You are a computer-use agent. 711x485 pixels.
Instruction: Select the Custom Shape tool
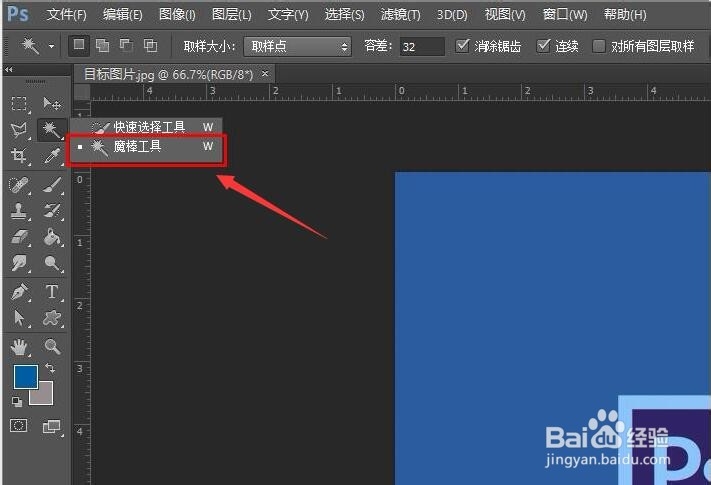tap(52, 318)
